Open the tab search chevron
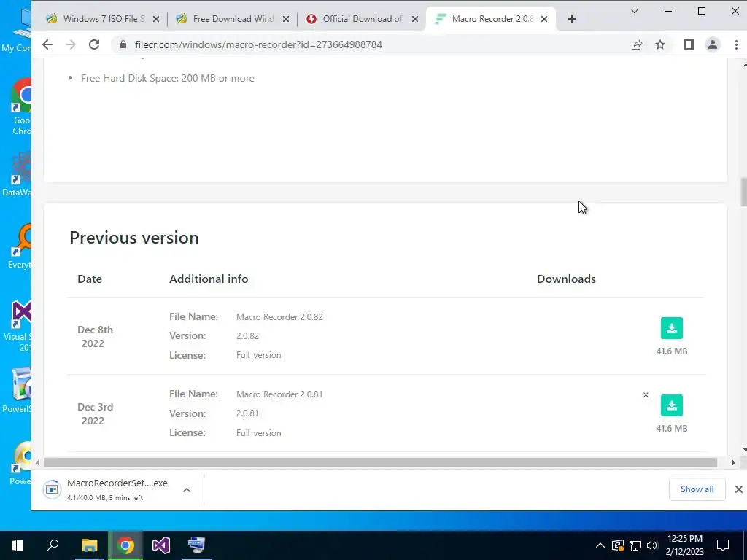Image resolution: width=747 pixels, height=560 pixels. 635,11
